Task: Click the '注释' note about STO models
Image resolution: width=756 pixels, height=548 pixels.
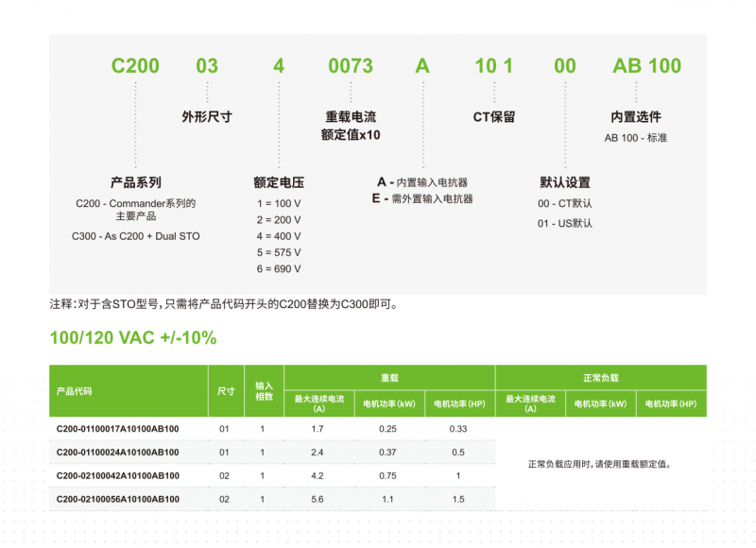Action: [225, 304]
